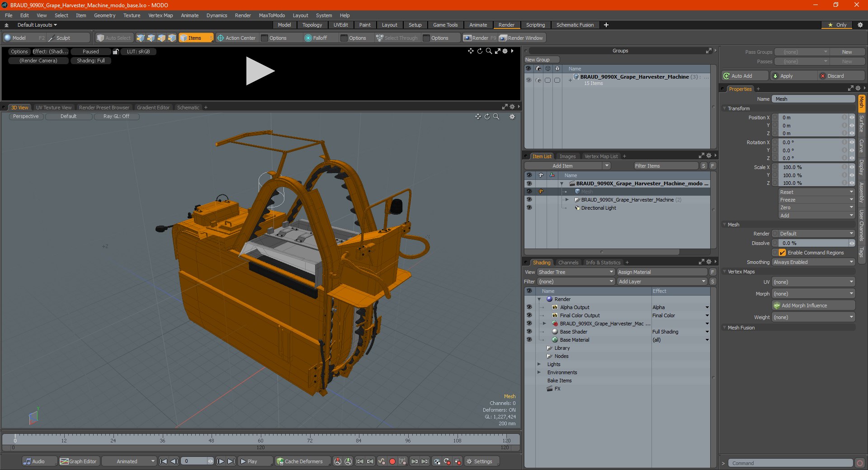Click the mesh Name field
This screenshot has height=470, width=868.
pyautogui.click(x=813, y=99)
